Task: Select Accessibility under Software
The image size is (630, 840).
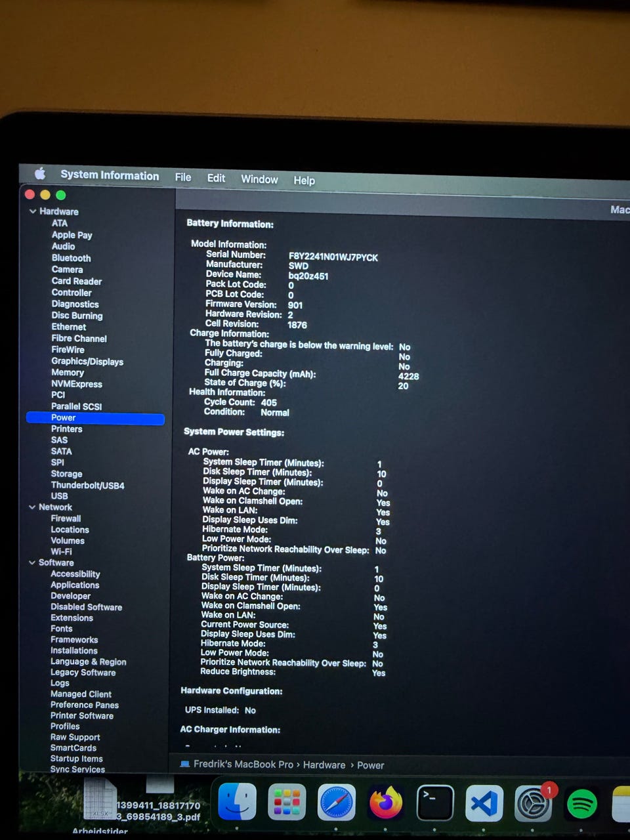Action: coord(75,574)
